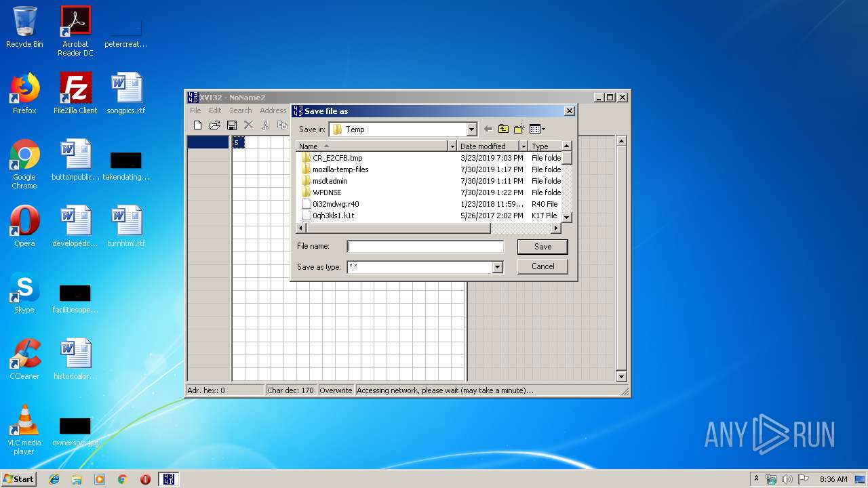This screenshot has height=488, width=868.
Task: Open the Recycle Bin desktop icon
Action: click(x=24, y=27)
